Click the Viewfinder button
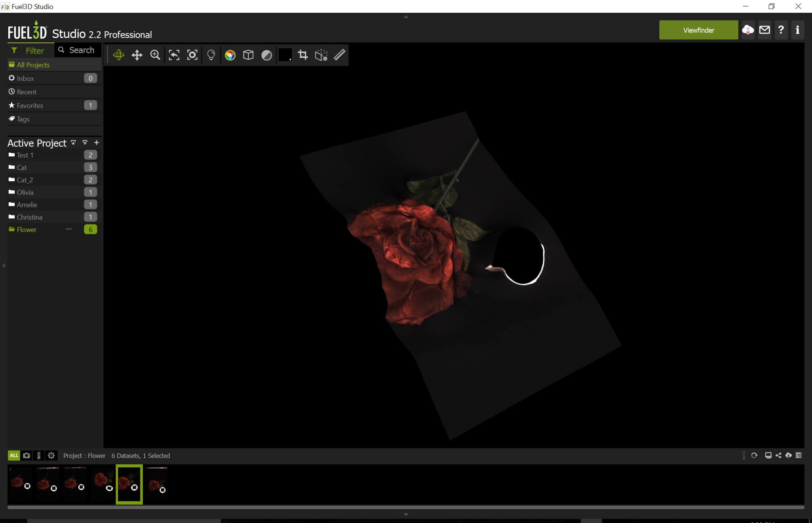The height and width of the screenshot is (523, 812). pos(698,30)
